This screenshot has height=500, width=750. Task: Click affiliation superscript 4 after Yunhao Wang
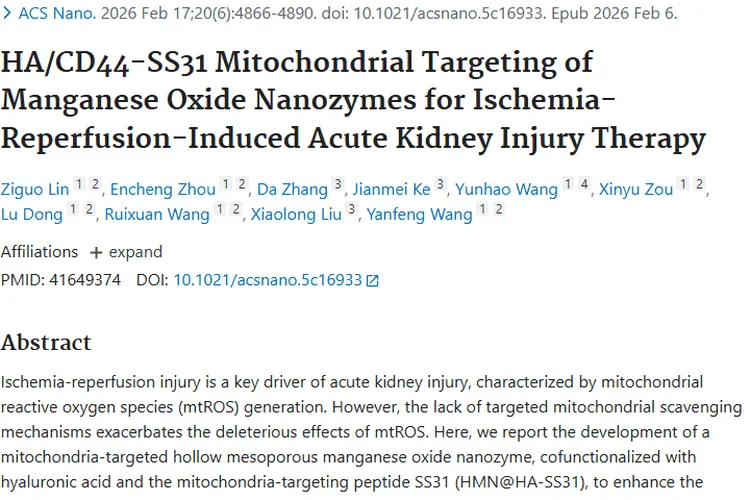[582, 185]
